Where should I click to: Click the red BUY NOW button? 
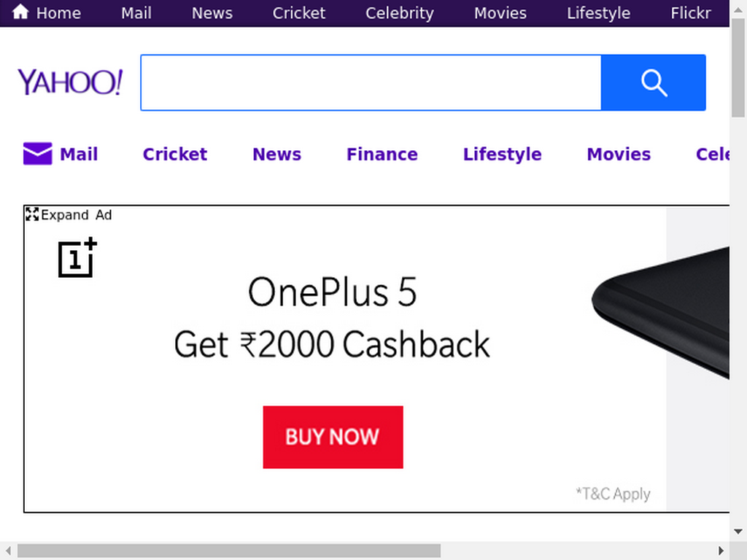coord(333,437)
